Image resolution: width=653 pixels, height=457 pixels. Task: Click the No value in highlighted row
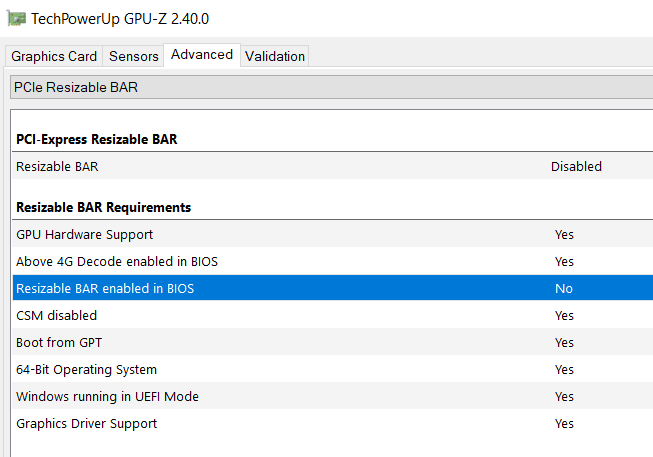pos(564,288)
